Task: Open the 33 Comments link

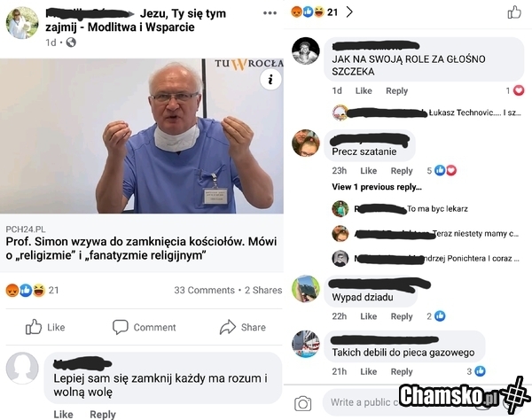Action: tap(204, 290)
